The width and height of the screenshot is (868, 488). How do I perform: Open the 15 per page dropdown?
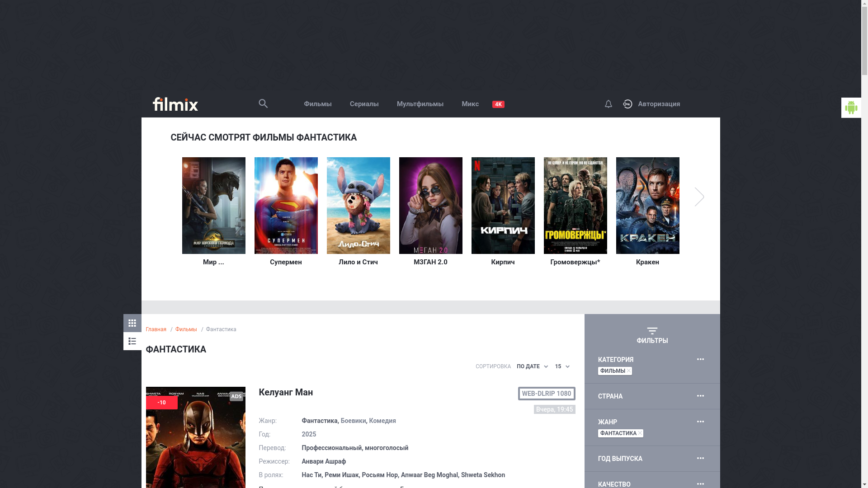click(562, 366)
